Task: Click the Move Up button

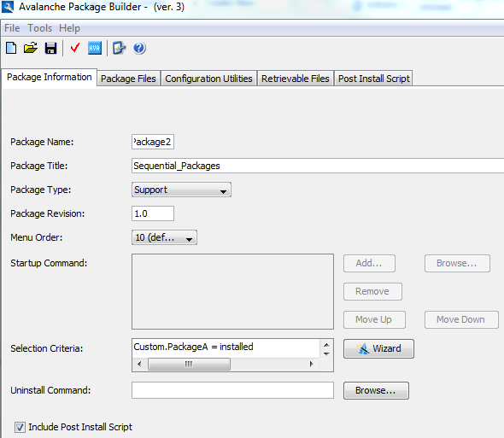Action: pyautogui.click(x=374, y=319)
